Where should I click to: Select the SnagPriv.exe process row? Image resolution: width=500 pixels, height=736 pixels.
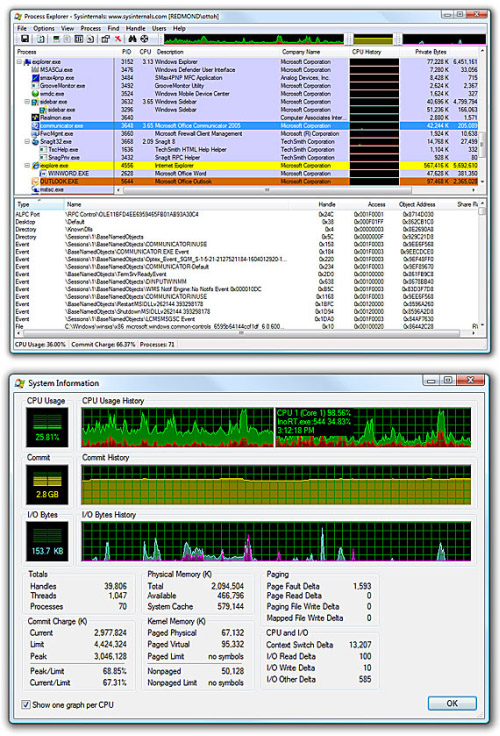[247, 158]
